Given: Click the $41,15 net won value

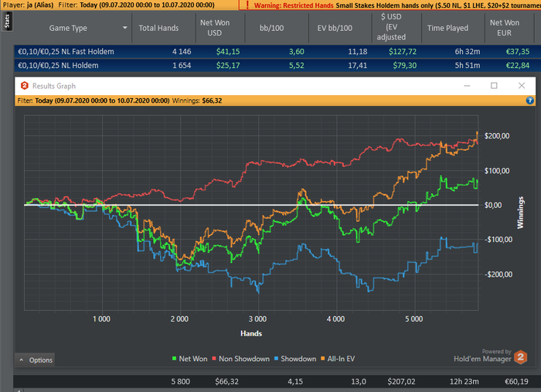Looking at the screenshot, I should [228, 52].
